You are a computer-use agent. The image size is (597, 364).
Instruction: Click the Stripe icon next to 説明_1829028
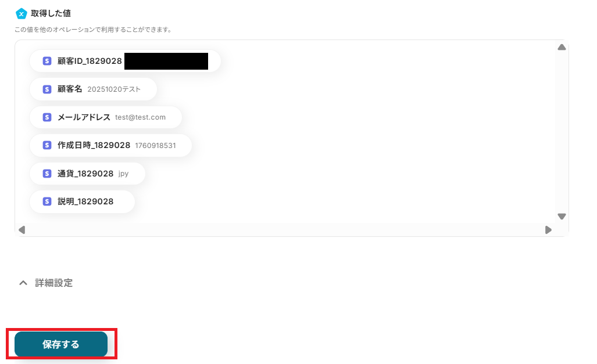click(47, 201)
